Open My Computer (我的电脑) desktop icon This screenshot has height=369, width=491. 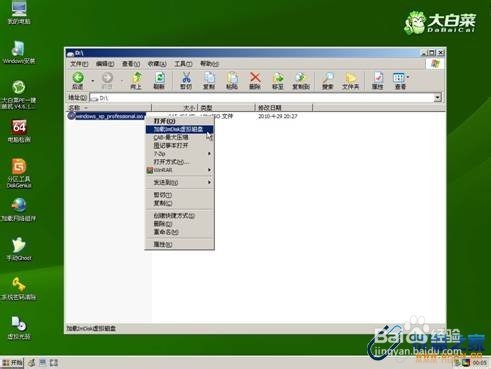click(x=19, y=12)
